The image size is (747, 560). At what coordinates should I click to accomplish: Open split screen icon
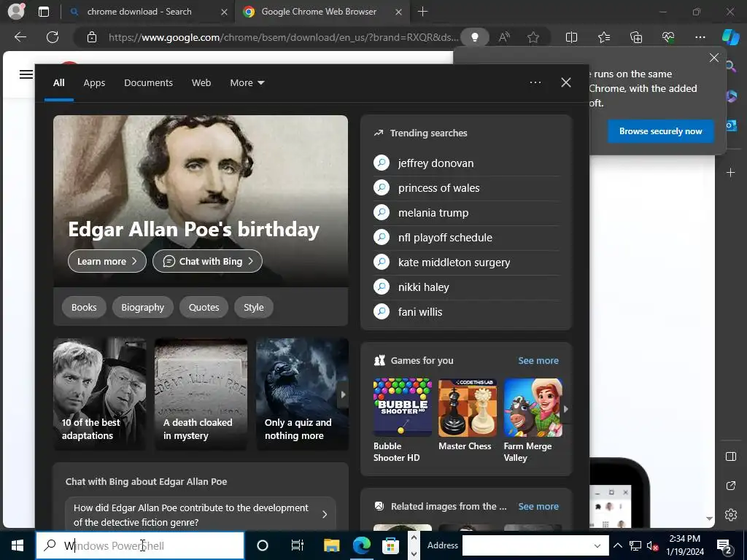pyautogui.click(x=571, y=37)
